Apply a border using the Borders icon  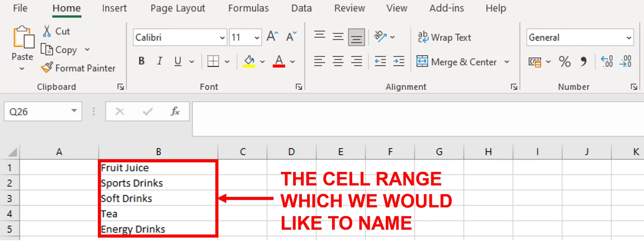point(213,61)
